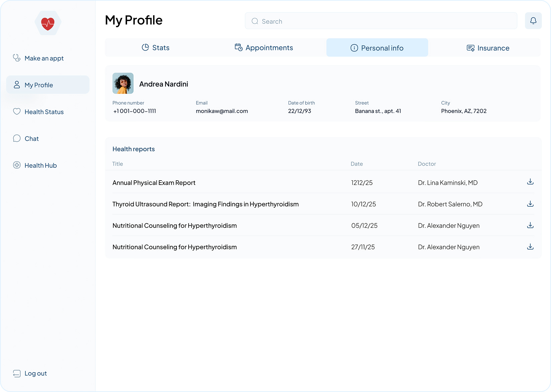This screenshot has height=392, width=551.
Task: Click the Chat bubble icon in sidebar
Action: [x=17, y=138]
